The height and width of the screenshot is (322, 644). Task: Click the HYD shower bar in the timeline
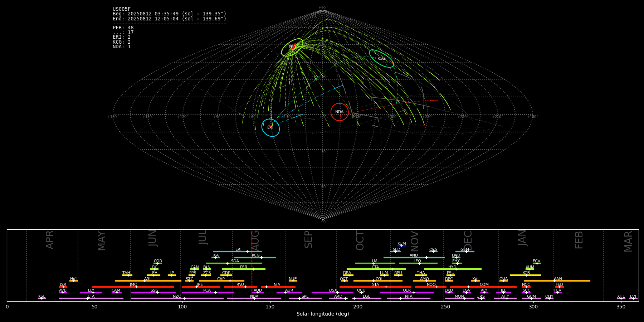tap(453, 269)
